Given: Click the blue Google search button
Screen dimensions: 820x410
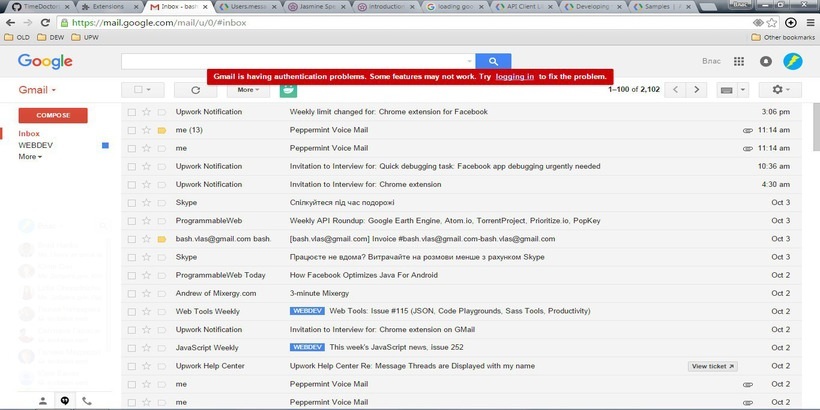Looking at the screenshot, I should 493,61.
